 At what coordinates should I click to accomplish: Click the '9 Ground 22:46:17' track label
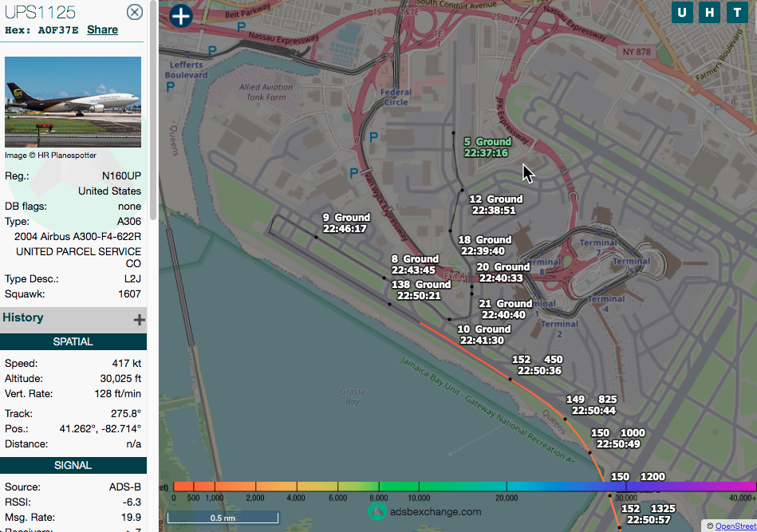(x=345, y=223)
